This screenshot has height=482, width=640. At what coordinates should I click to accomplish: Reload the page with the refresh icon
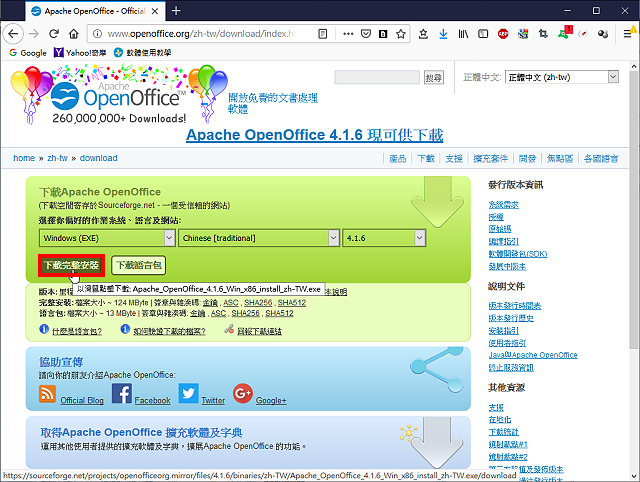pos(54,34)
